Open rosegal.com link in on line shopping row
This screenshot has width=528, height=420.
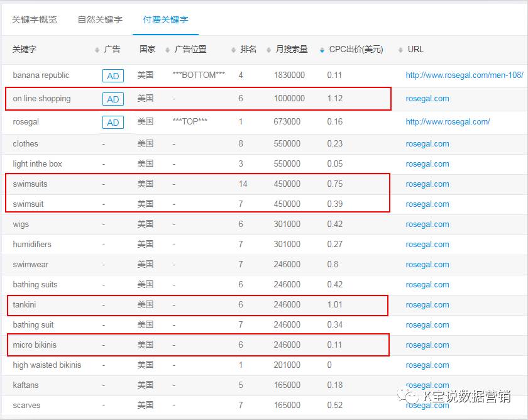tap(427, 99)
